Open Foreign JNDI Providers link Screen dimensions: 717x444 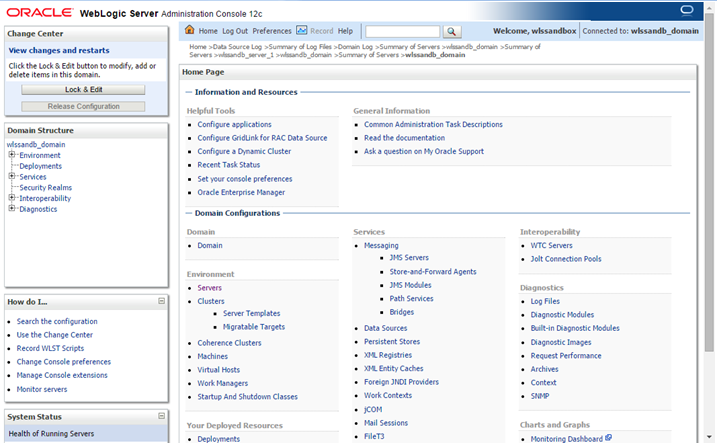tap(401, 382)
